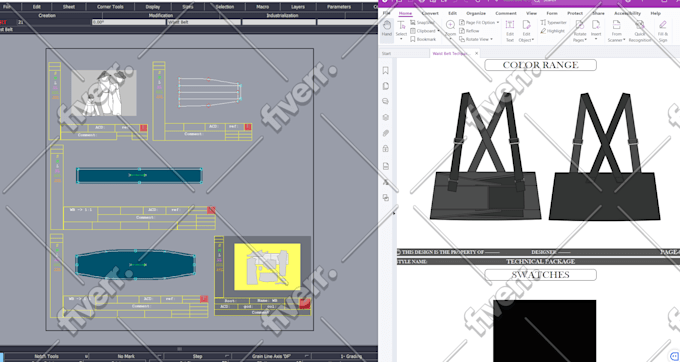The width and height of the screenshot is (680, 362).
Task: Click the Zoom magnifier tool
Action: pyautogui.click(x=451, y=28)
